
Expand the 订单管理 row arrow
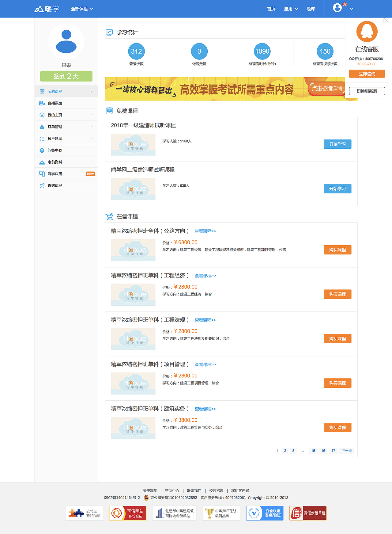[x=91, y=126]
